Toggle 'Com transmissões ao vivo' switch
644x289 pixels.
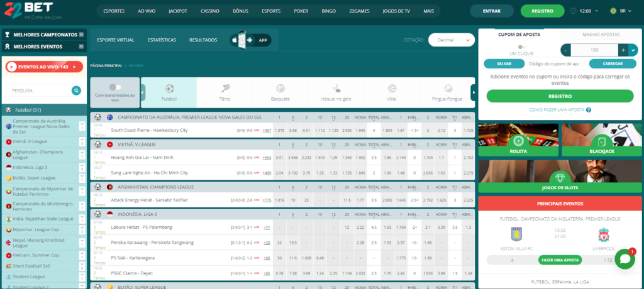tap(115, 87)
